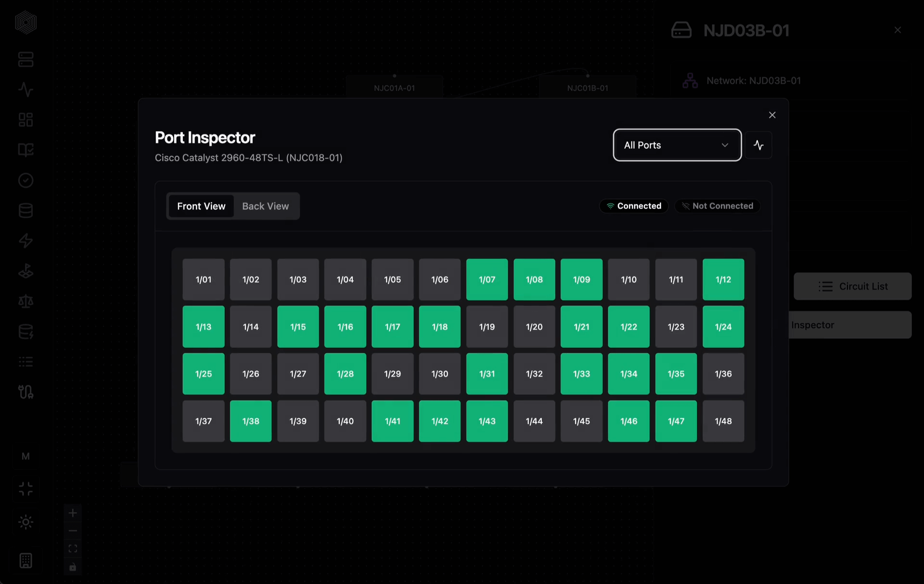Close the Port Inspector dialog
Viewport: 924px width, 584px height.
click(772, 115)
